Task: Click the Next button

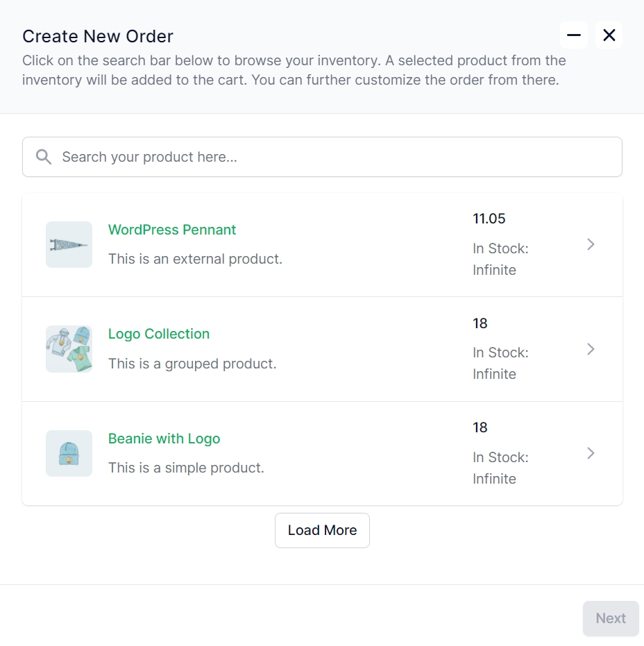Action: (x=611, y=618)
